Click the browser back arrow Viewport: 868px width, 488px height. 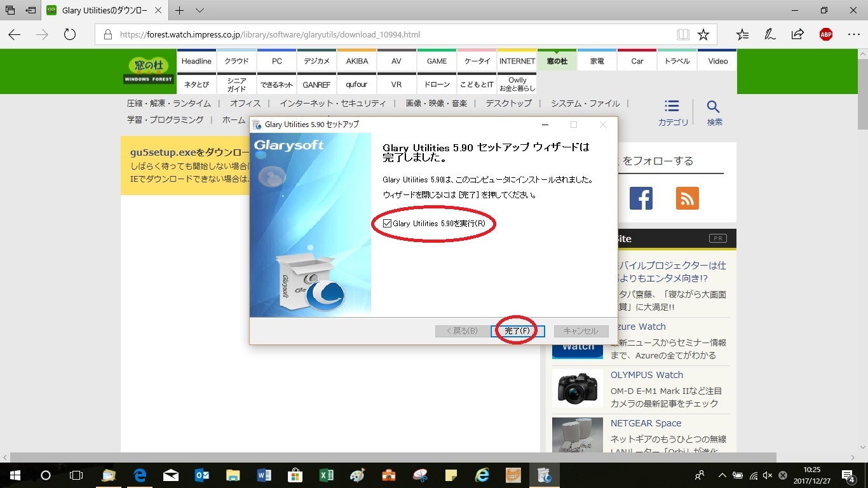point(14,34)
